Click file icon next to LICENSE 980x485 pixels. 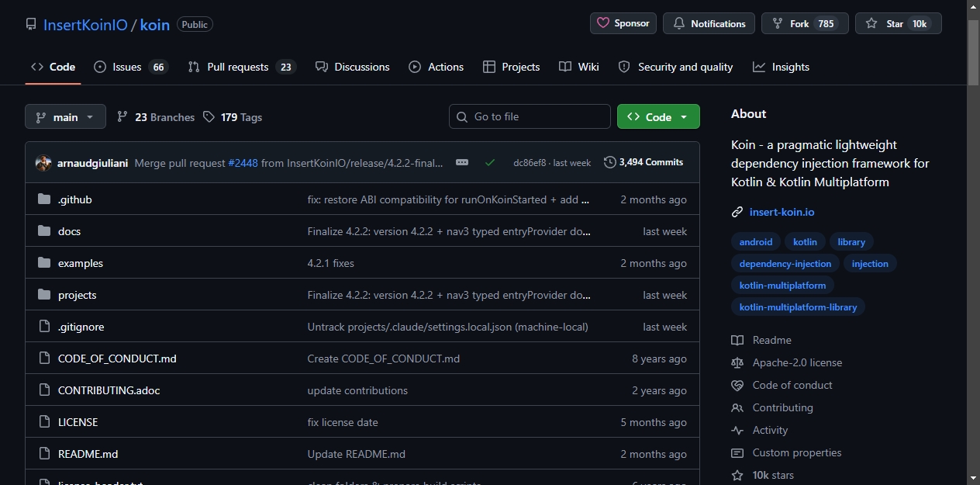click(x=44, y=422)
